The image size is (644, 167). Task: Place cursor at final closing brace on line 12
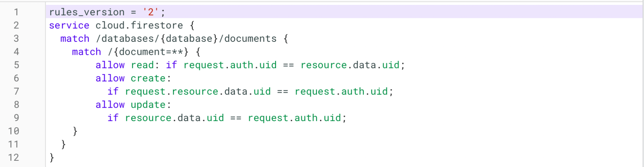52,158
